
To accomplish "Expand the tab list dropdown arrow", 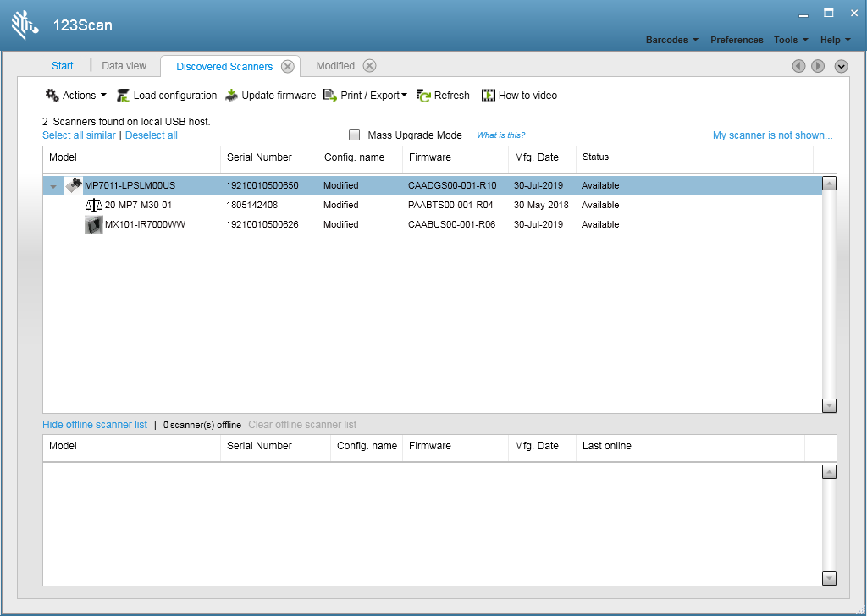I will pos(841,66).
